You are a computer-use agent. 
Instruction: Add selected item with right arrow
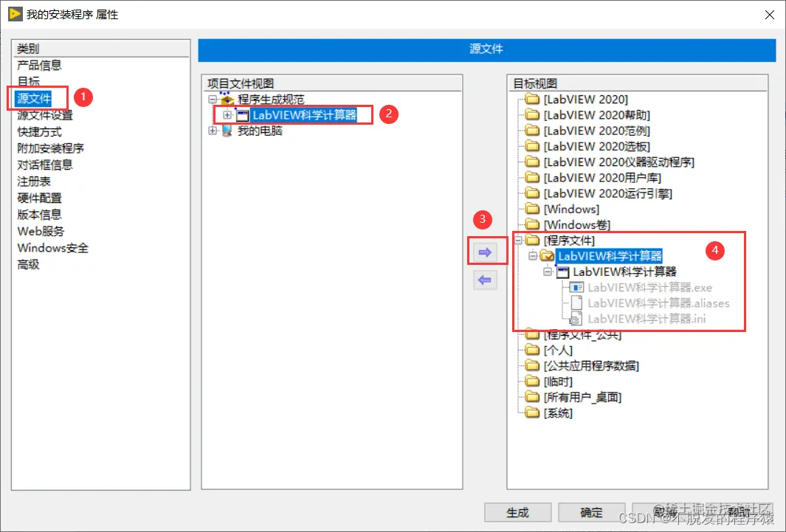[485, 252]
